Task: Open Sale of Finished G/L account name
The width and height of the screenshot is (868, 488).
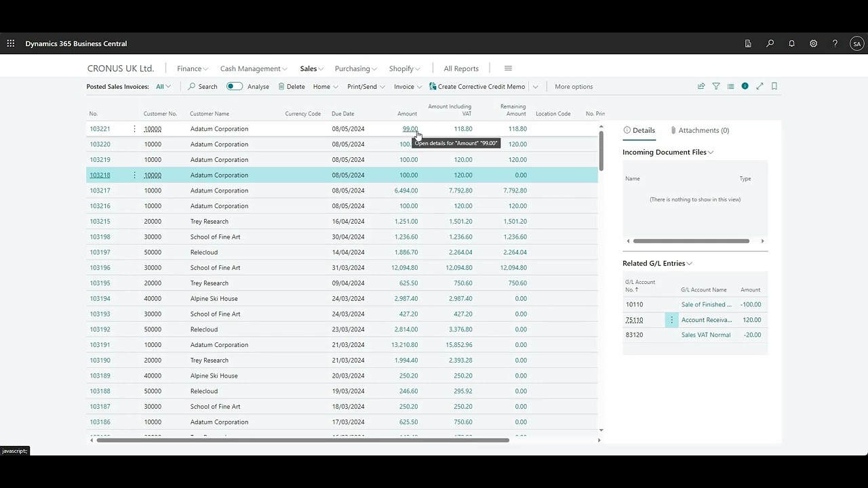Action: 707,304
